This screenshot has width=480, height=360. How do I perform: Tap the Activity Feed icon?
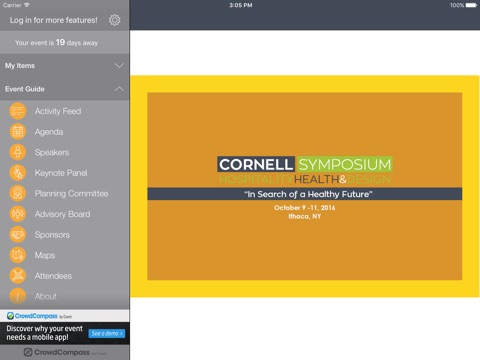click(18, 111)
